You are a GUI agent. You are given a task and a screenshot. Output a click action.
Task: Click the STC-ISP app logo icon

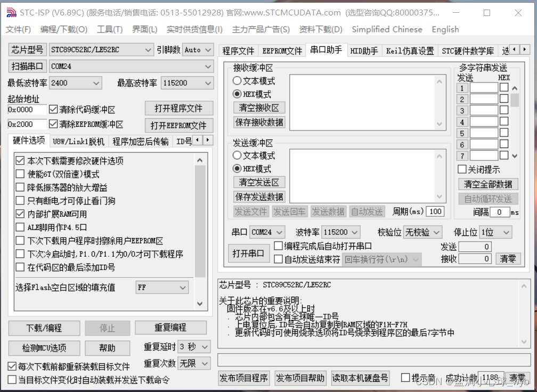tap(11, 13)
